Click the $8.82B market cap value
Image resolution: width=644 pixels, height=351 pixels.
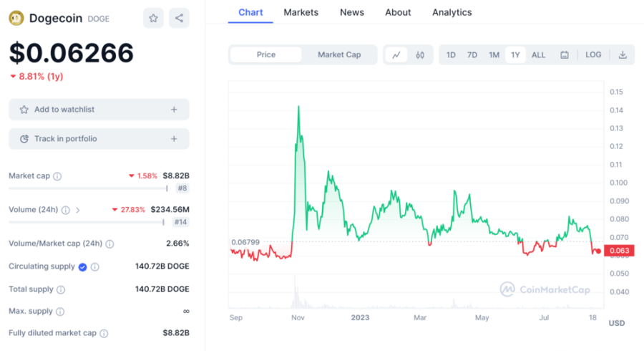[176, 176]
